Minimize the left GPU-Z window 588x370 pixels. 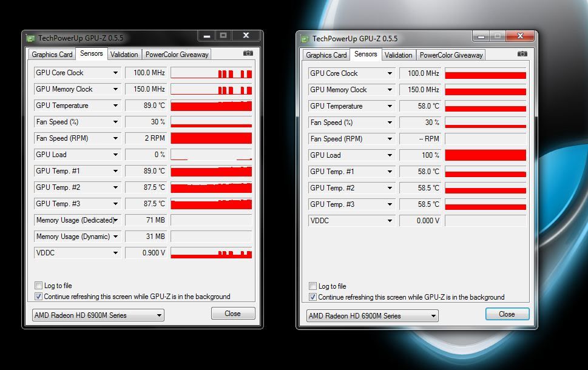[206, 36]
